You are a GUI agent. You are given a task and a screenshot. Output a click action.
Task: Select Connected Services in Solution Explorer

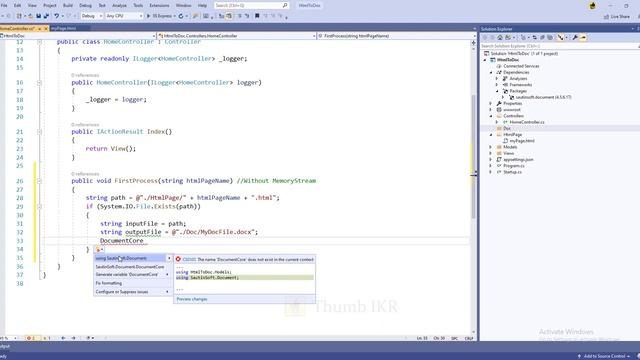(521, 66)
